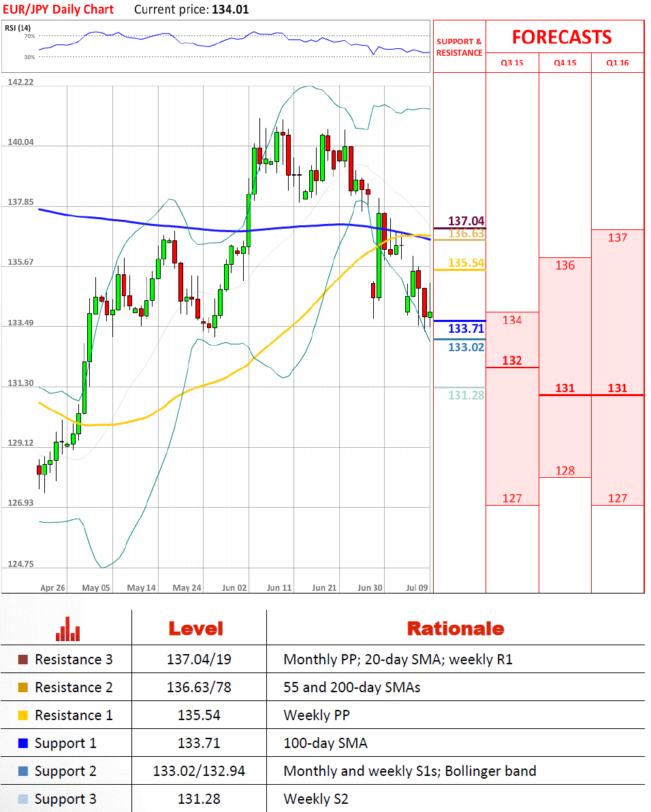Click the RSI 30% level label
The image size is (651, 812).
pyautogui.click(x=29, y=57)
